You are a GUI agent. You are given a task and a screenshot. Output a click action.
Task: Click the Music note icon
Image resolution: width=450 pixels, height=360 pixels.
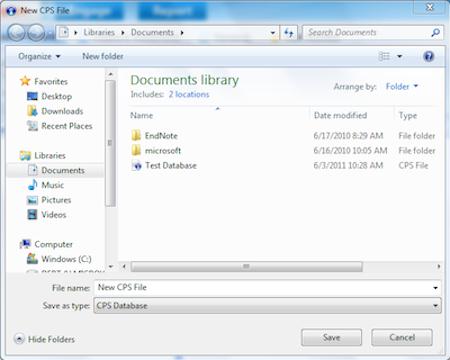point(32,185)
